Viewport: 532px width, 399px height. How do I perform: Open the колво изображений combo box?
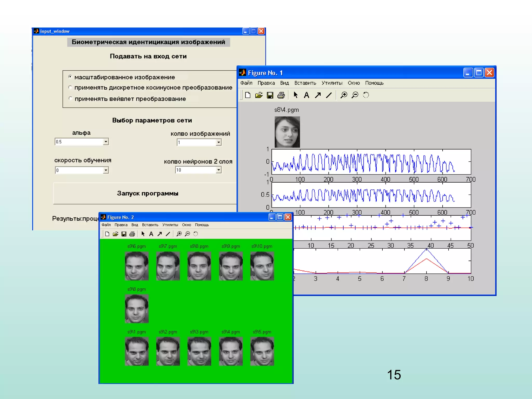click(x=219, y=142)
